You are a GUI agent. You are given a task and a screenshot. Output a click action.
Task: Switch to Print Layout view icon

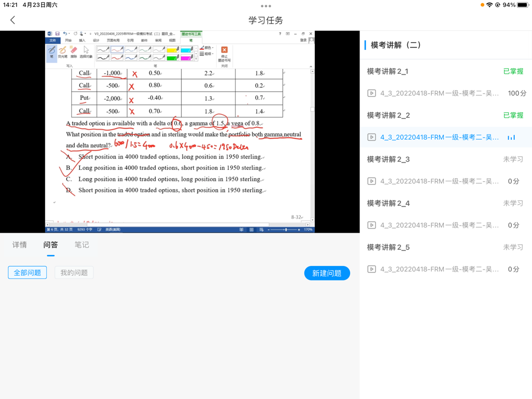(x=251, y=230)
